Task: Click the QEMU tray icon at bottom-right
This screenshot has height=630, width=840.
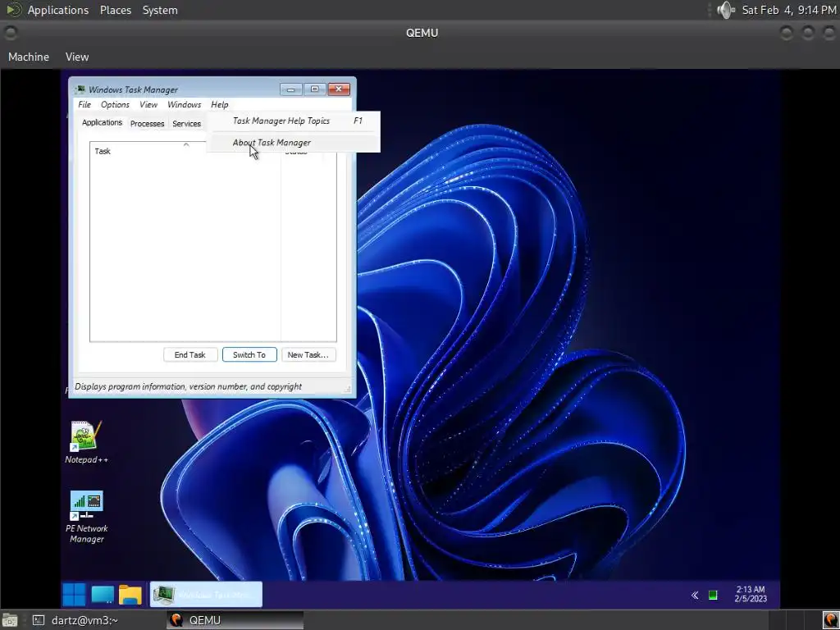Action: 830,620
